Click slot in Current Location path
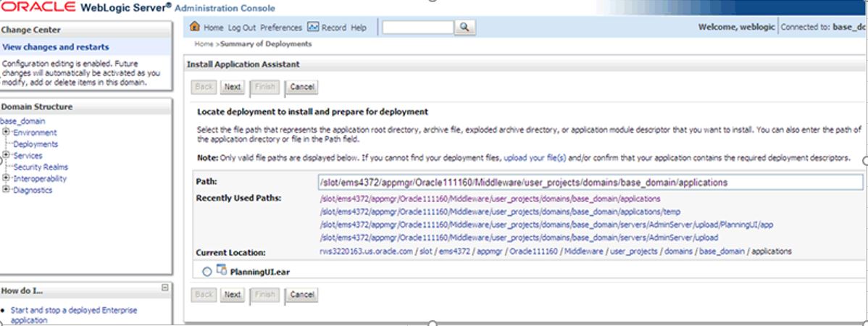 (425, 251)
